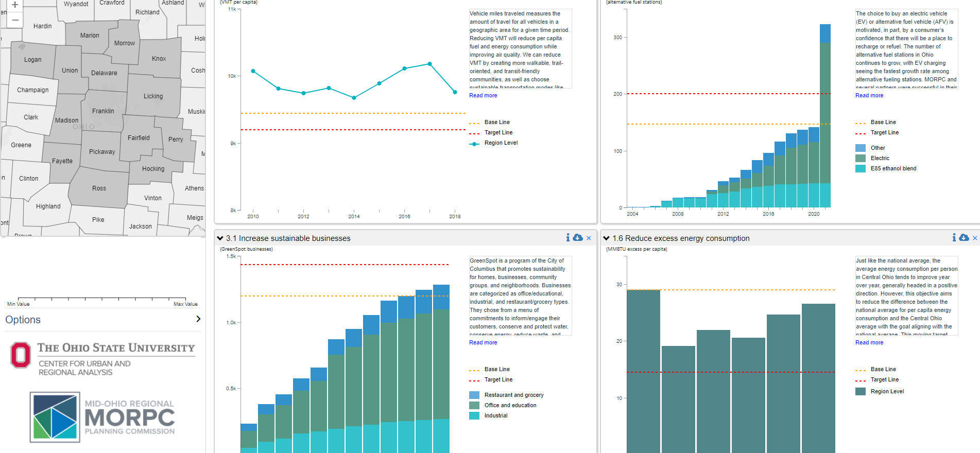Zoom in on the Ohio county map
Screen dimensions: 980x453
[x=15, y=5]
